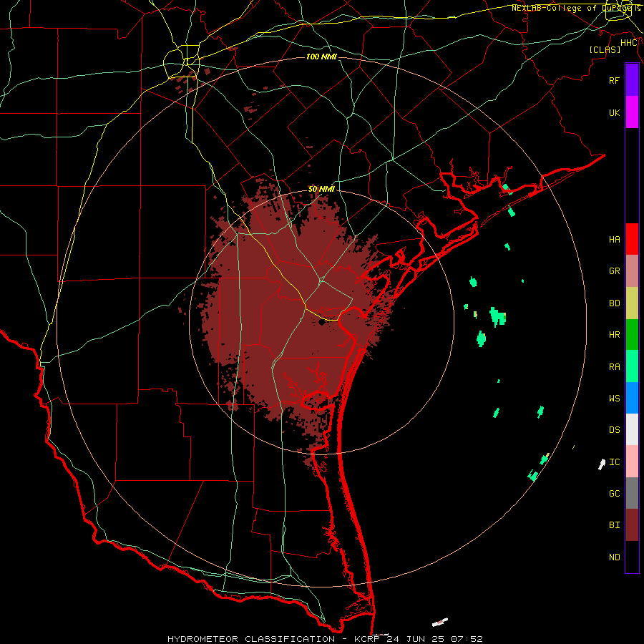The image size is (644, 644).
Task: Click the UK legend label
Action: click(x=614, y=112)
